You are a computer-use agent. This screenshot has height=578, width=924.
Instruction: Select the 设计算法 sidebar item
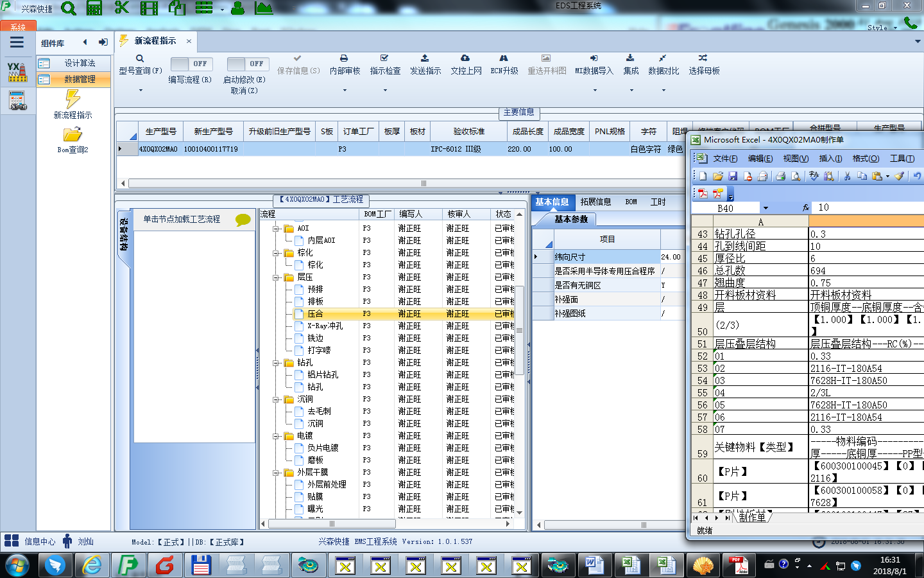pos(73,63)
